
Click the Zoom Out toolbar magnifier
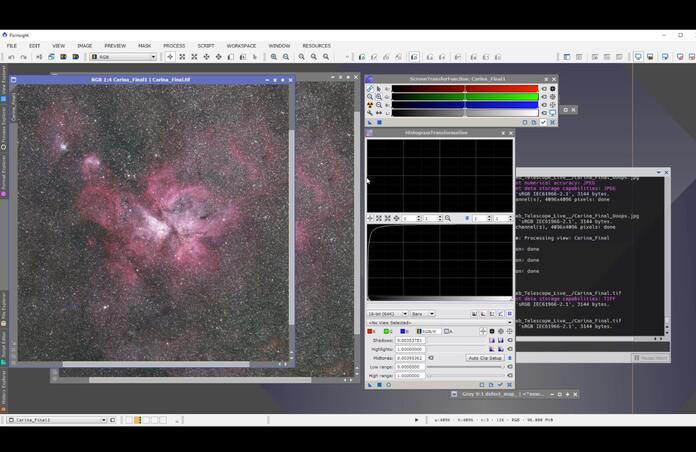[286, 57]
